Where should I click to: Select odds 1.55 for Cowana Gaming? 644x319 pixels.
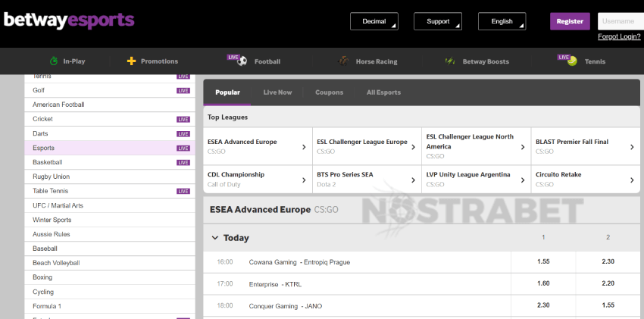tap(543, 261)
